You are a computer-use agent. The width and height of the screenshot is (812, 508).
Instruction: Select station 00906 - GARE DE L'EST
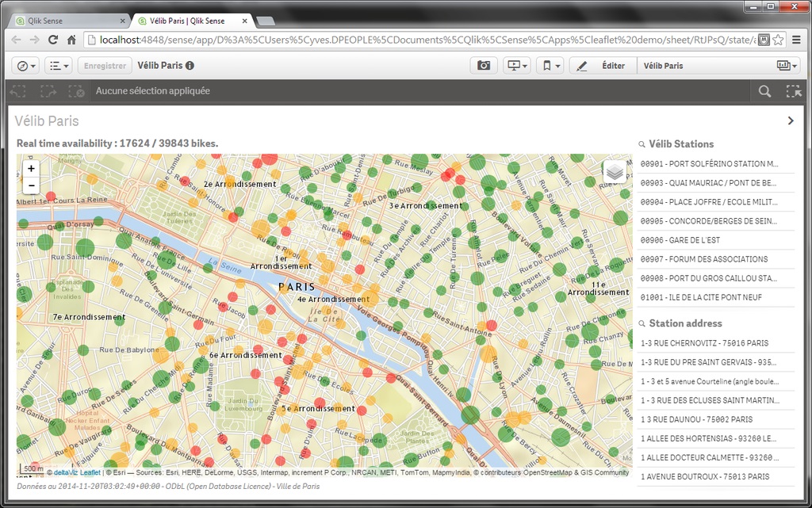(716, 241)
